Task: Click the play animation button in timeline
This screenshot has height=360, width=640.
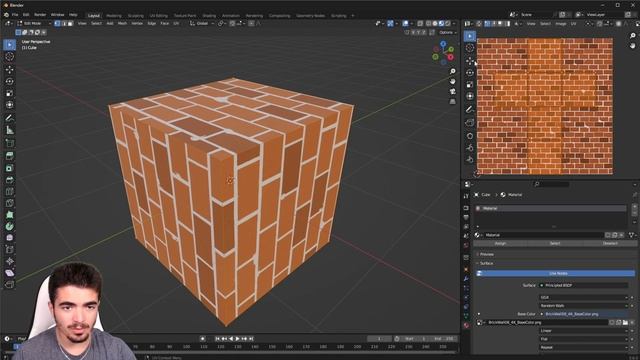Action: (238, 339)
